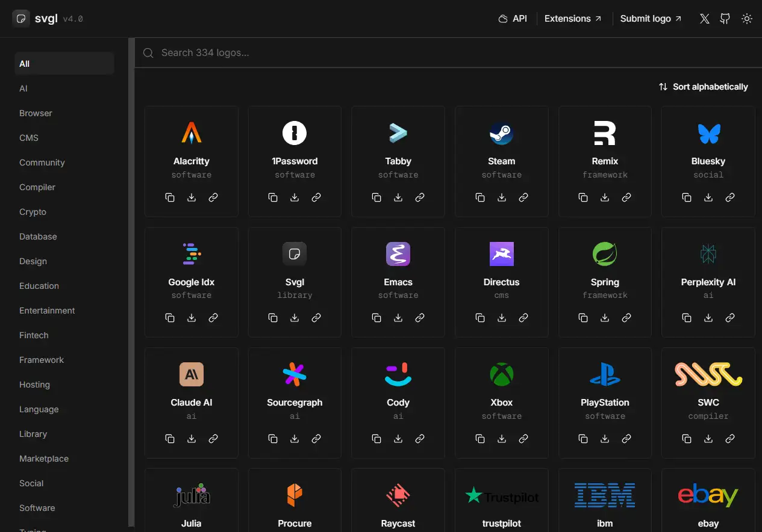762x532 pixels.
Task: Open the API link
Action: 513,19
